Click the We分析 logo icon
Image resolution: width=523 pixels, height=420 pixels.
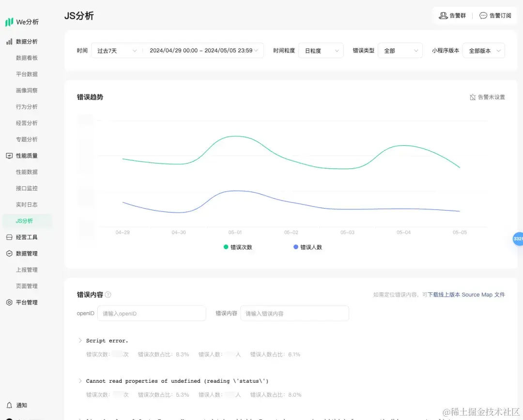coord(9,22)
